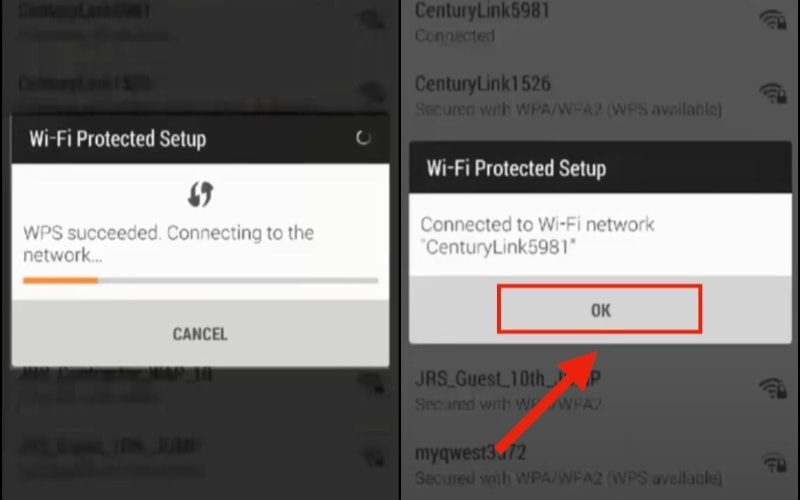800x500 pixels.
Task: Cancel the WPS connection in progress
Action: pos(200,334)
